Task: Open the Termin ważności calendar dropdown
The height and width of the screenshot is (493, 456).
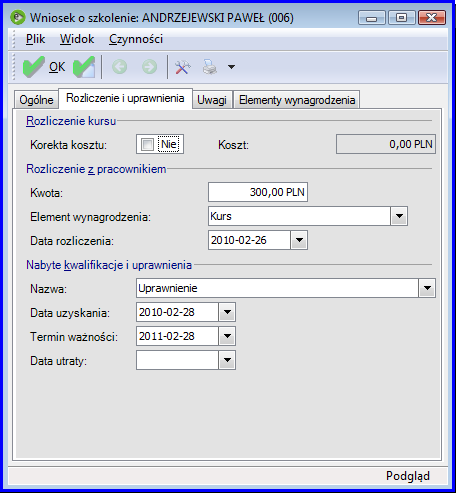Action: (227, 336)
